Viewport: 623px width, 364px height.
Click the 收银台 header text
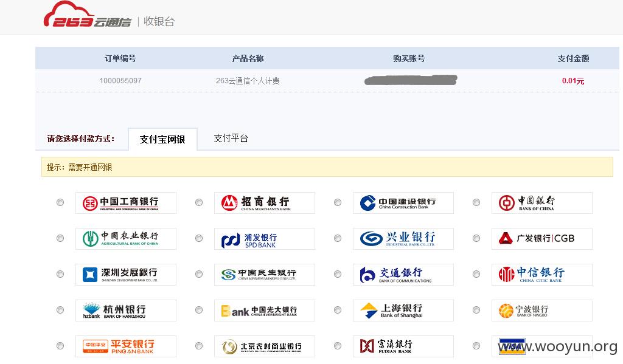[x=159, y=21]
